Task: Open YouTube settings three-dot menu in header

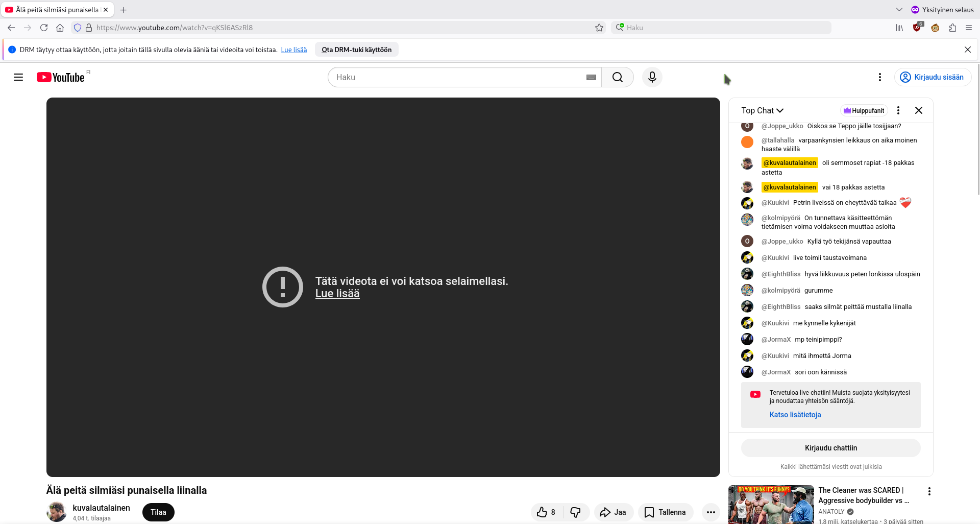Action: click(879, 77)
